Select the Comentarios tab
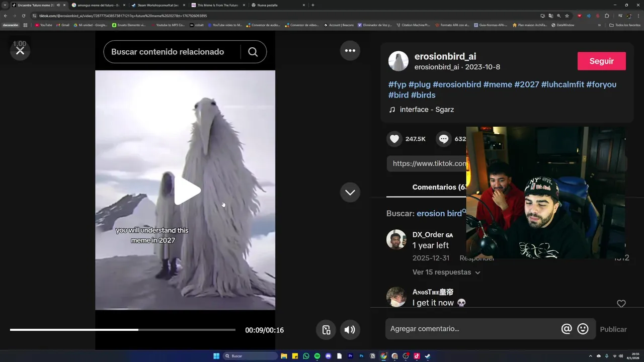 coord(439,187)
